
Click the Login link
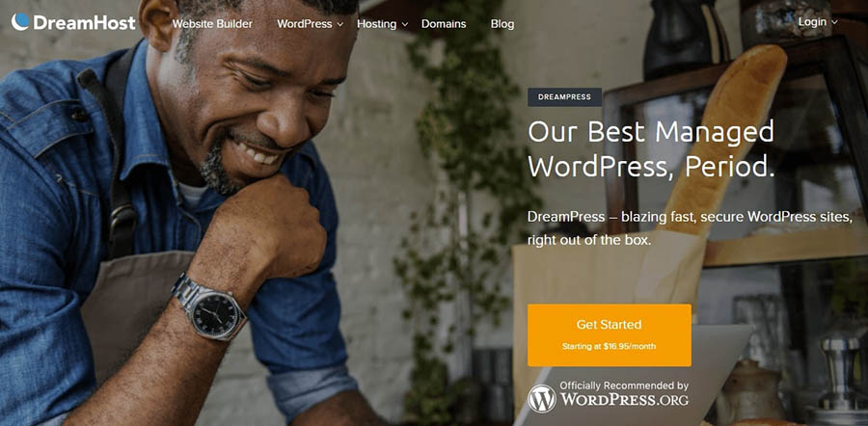click(812, 21)
